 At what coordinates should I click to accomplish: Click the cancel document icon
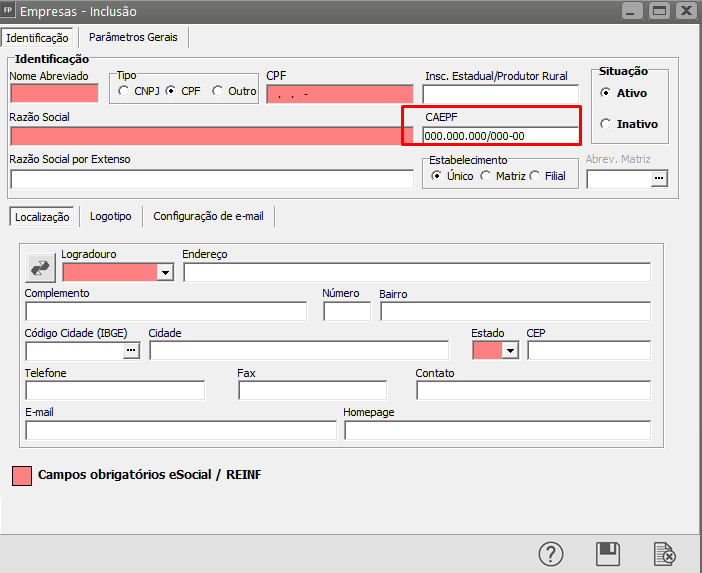click(x=663, y=553)
